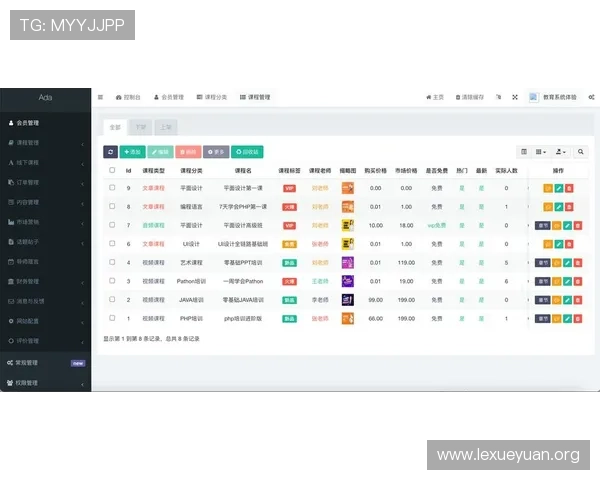The height and width of the screenshot is (480, 600).
Task: Click the pink 删除 delete button in toolbar
Action: pyautogui.click(x=188, y=152)
